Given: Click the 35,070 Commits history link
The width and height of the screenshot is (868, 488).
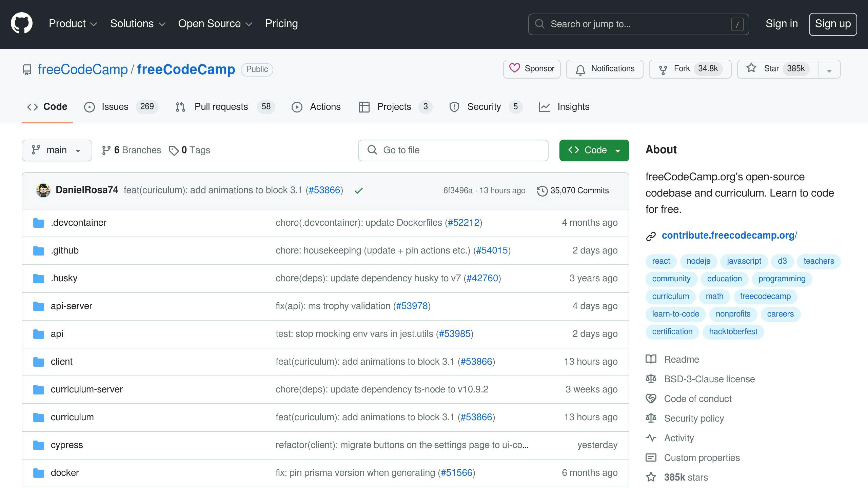Looking at the screenshot, I should [x=572, y=190].
